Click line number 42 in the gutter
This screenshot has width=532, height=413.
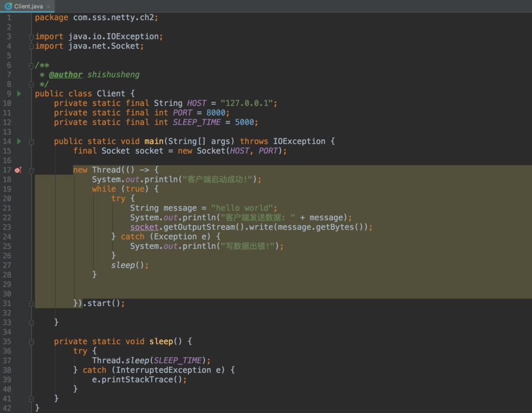coord(7,408)
